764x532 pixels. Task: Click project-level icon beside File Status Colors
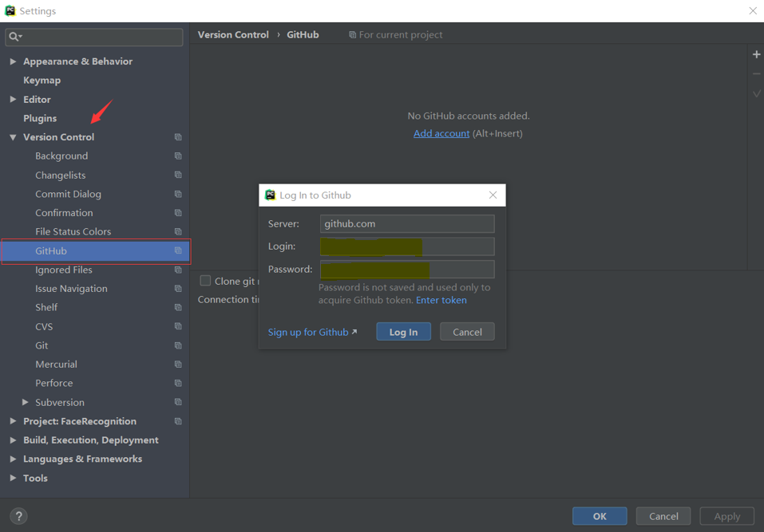point(178,231)
